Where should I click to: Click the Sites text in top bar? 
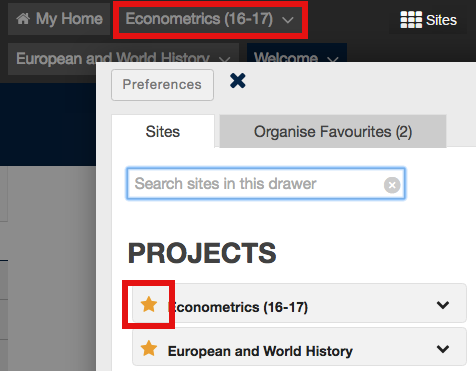(x=441, y=20)
